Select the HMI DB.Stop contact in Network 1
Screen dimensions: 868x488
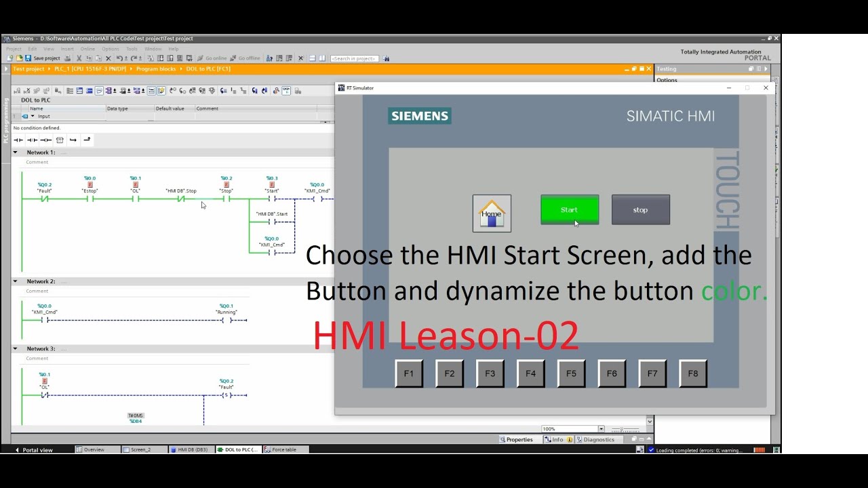pyautogui.click(x=181, y=199)
